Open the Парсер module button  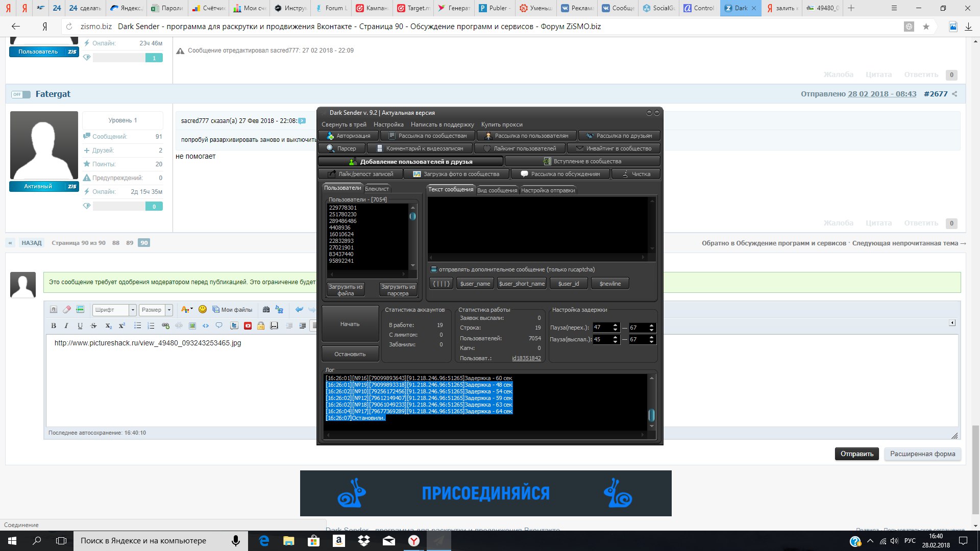(x=342, y=148)
